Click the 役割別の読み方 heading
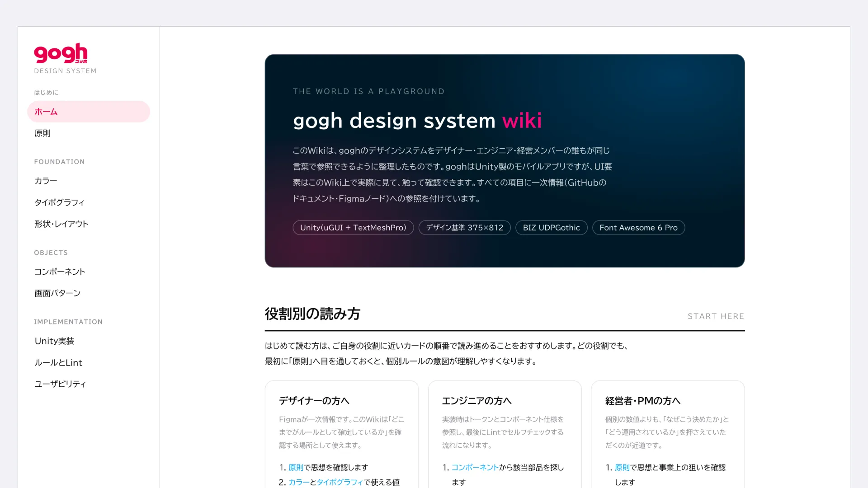 312,314
